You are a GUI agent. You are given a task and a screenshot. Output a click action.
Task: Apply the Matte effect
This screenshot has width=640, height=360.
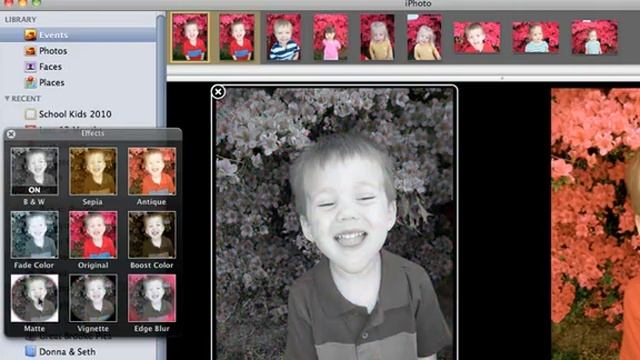tap(34, 298)
